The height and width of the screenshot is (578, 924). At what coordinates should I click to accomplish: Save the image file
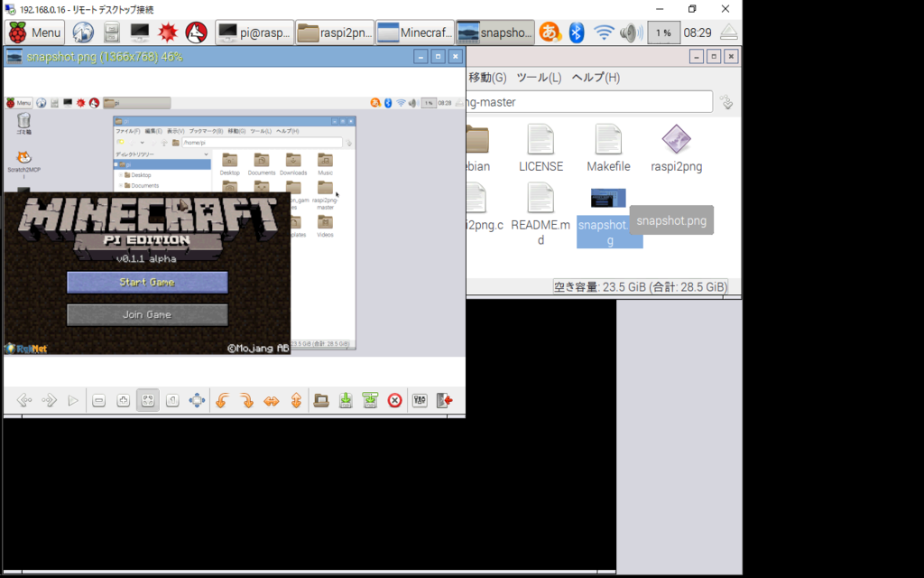coord(346,400)
